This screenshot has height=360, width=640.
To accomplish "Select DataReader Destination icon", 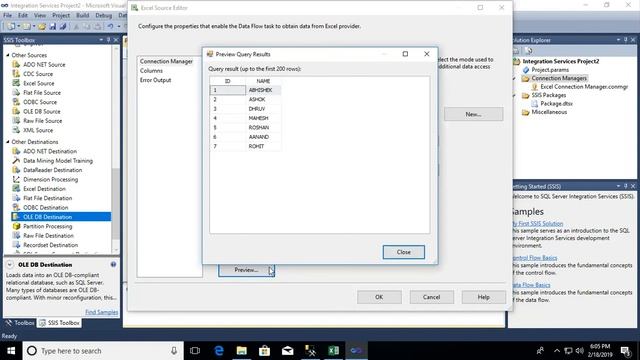I will 16,170.
